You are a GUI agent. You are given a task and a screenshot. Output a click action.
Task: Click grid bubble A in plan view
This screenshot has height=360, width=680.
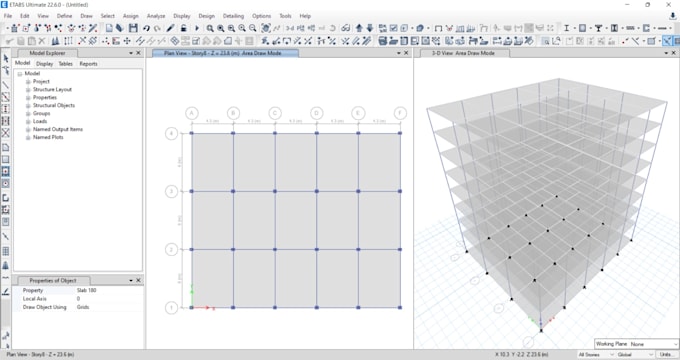(192, 113)
